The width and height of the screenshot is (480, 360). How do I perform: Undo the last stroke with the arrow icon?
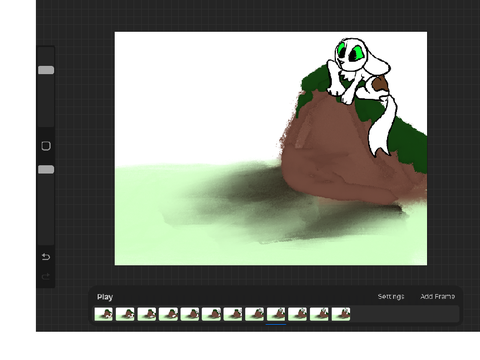tap(46, 257)
